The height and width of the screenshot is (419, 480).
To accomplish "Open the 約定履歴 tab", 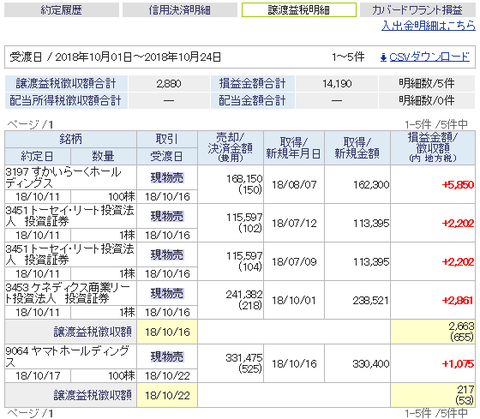I will (61, 10).
